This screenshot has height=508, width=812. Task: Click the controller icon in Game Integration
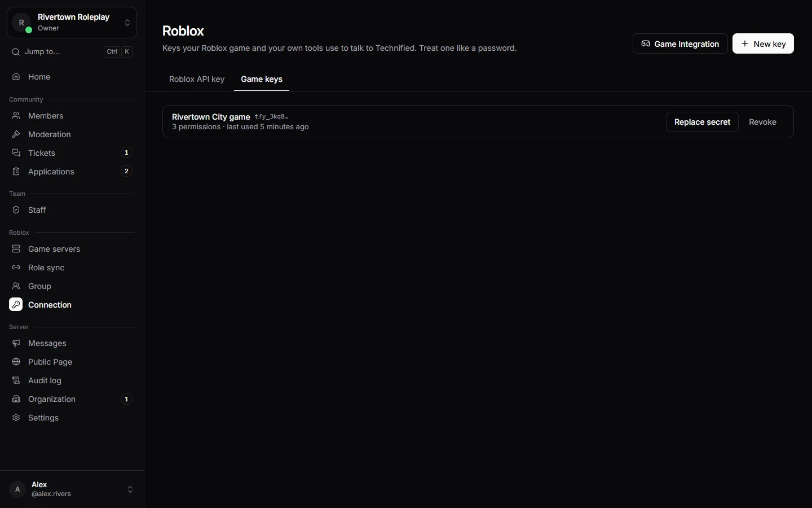(x=646, y=43)
